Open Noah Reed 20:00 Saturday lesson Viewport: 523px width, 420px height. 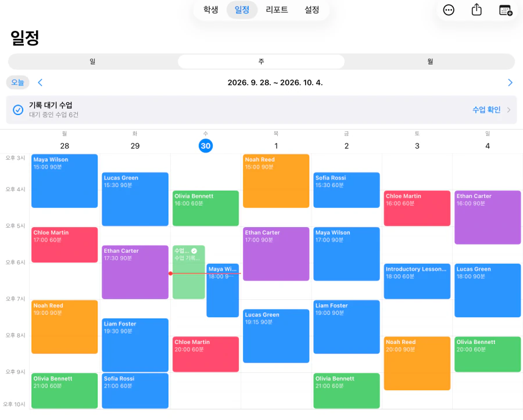tap(417, 363)
